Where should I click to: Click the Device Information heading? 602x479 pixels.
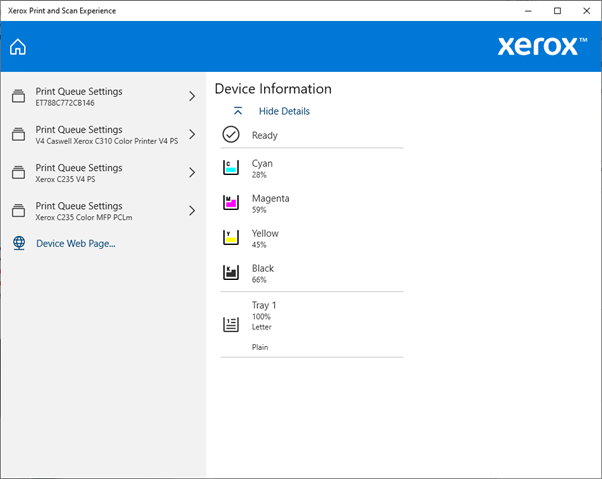click(x=273, y=89)
